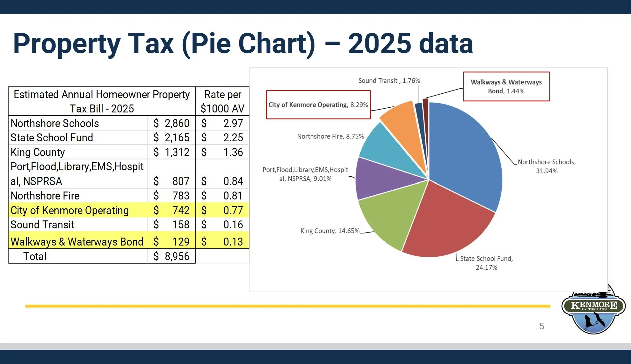The height and width of the screenshot is (364, 631).
Task: Select highlighted 'Walkways & Waterways Bond' table row name
Action: coord(77,242)
